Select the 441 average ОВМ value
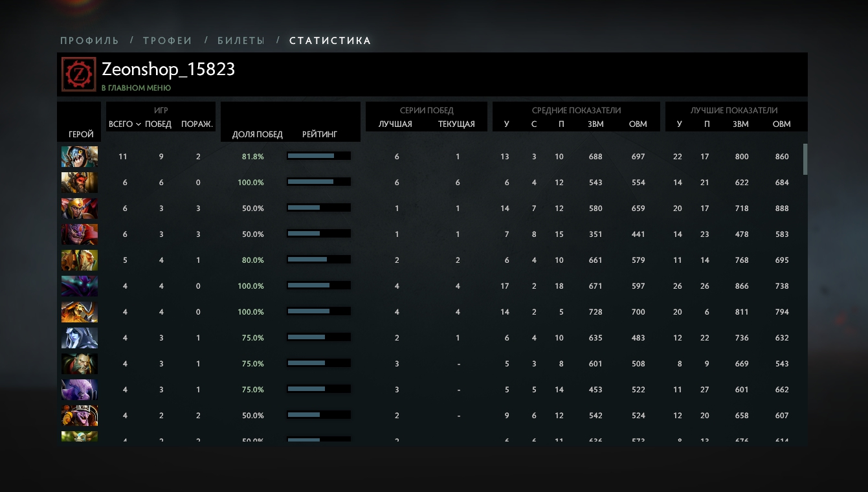Screen dimensions: 868x492 click(638, 234)
